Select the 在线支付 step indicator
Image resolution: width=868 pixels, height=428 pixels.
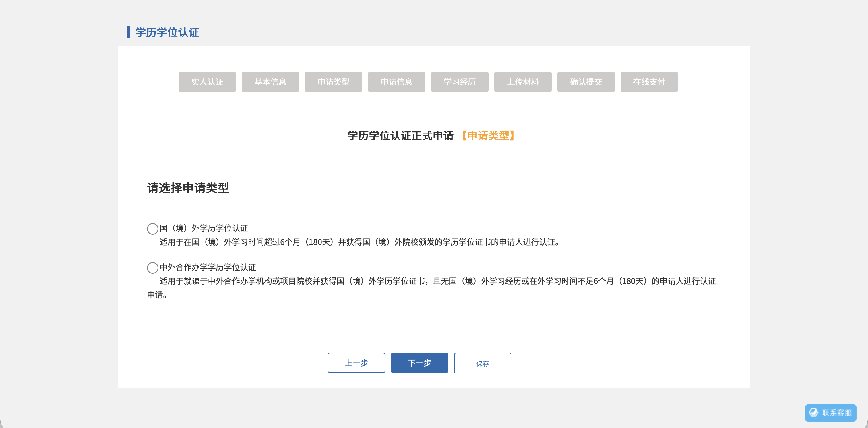(649, 82)
